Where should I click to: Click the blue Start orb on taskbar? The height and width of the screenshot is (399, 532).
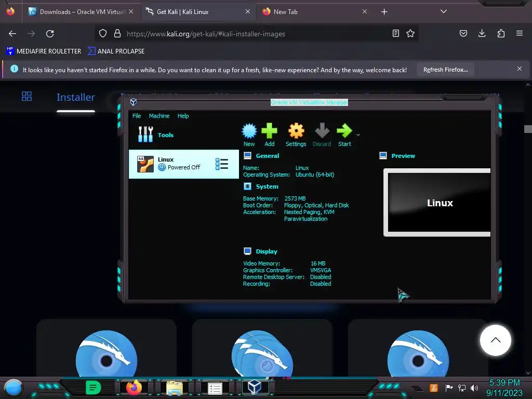pyautogui.click(x=14, y=389)
